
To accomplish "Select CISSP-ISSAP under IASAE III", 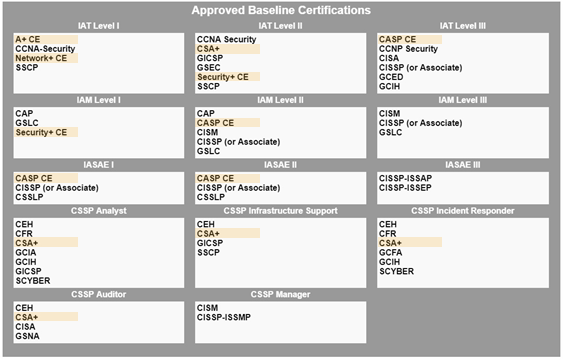I will (405, 178).
